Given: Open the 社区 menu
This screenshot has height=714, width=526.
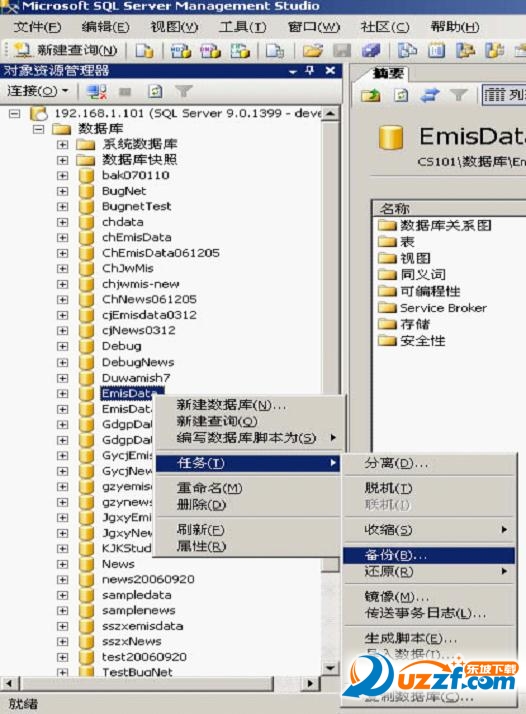Looking at the screenshot, I should [x=385, y=27].
